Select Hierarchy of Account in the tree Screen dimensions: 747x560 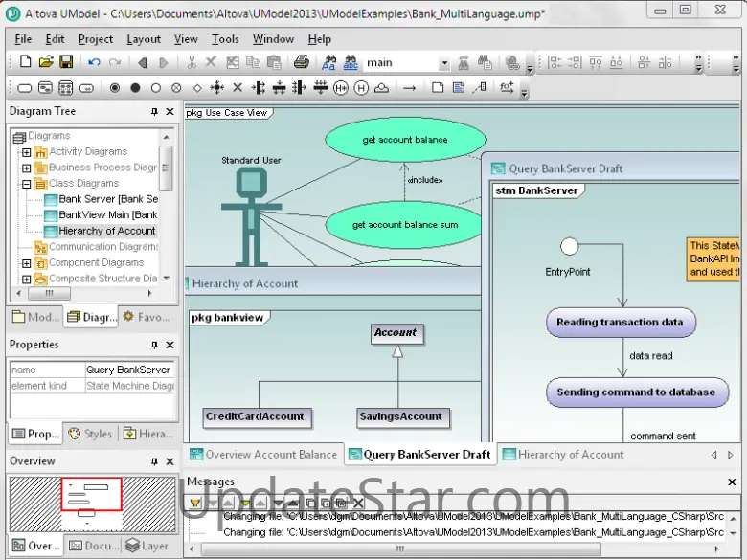106,231
